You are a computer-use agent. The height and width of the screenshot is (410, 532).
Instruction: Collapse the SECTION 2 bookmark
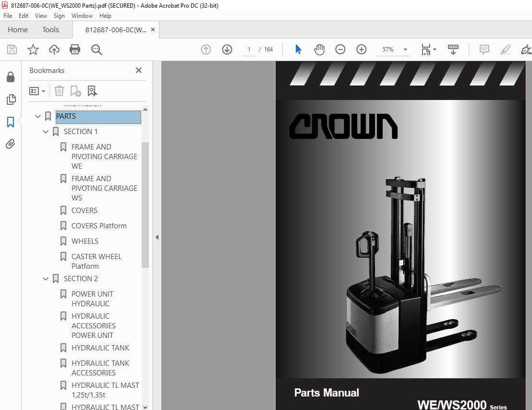tap(46, 279)
